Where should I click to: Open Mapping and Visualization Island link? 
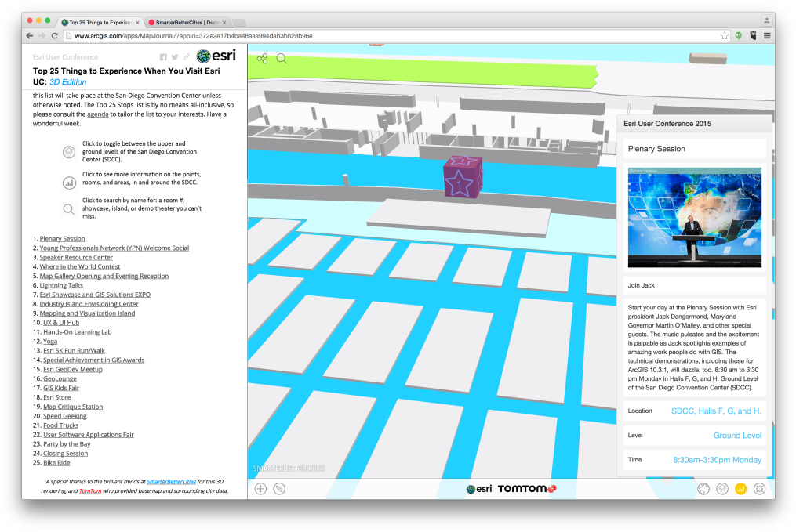[87, 313]
